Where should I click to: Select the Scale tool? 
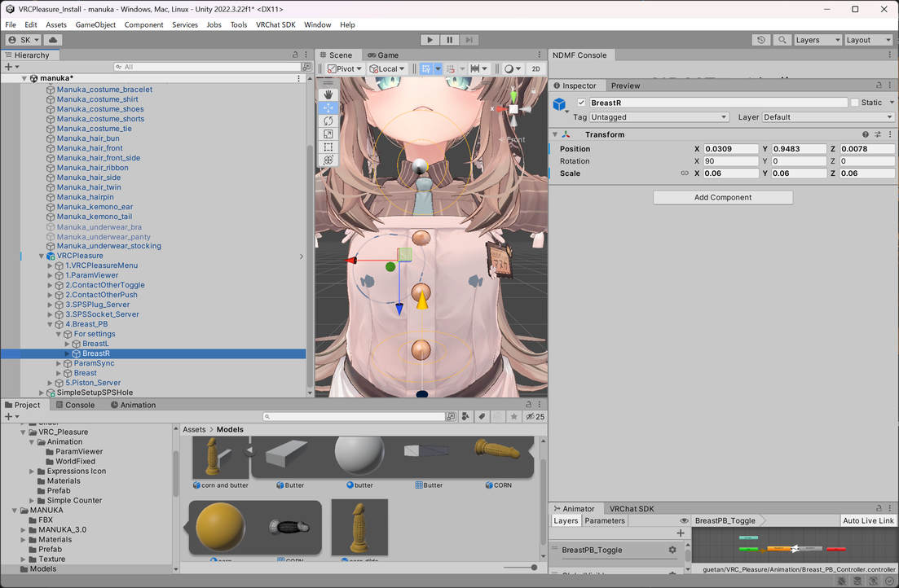tap(328, 134)
